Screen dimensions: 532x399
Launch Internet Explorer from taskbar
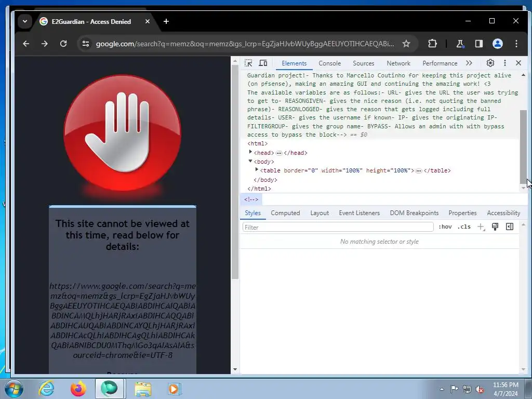46,389
